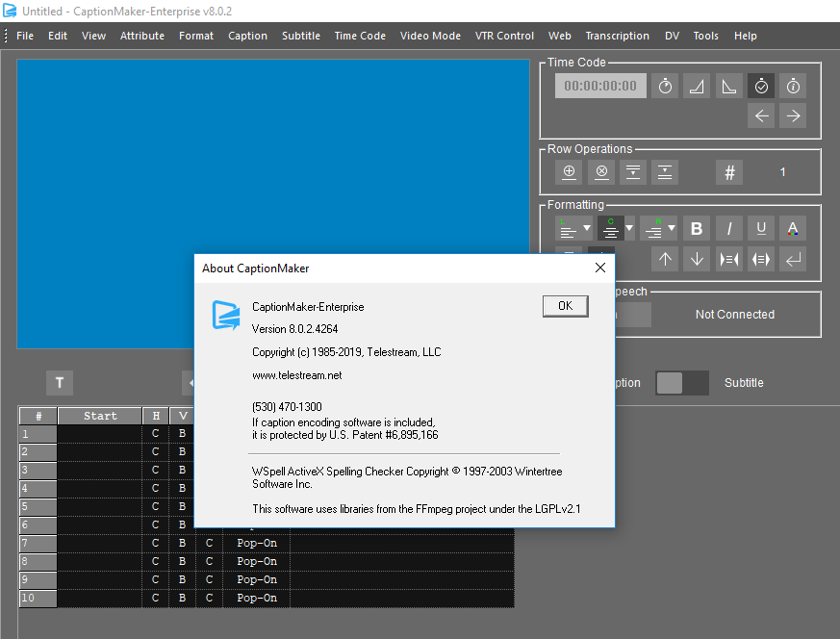This screenshot has height=639, width=840.
Task: Open the VTR Control menu
Action: (504, 36)
